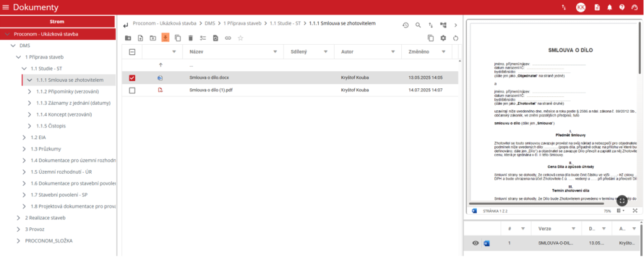This screenshot has width=644, height=257.
Task: Click the settings gear above file list
Action: pos(443,38)
